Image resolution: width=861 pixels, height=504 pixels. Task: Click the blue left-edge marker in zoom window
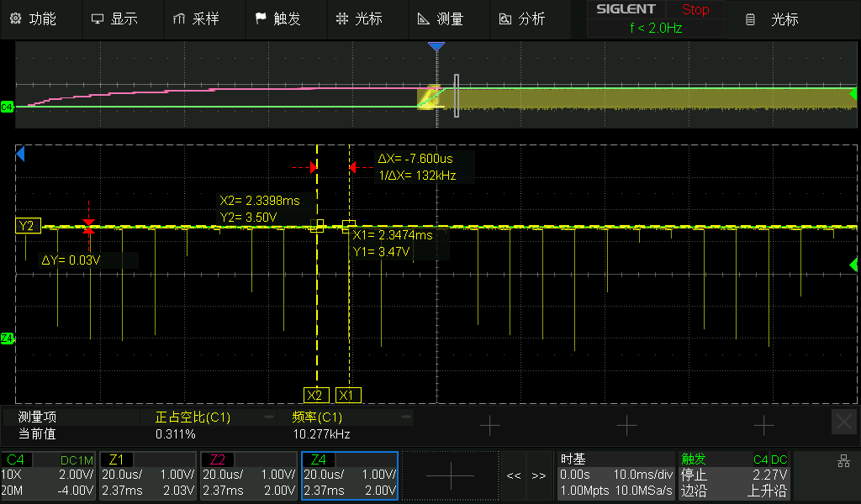pos(20,154)
